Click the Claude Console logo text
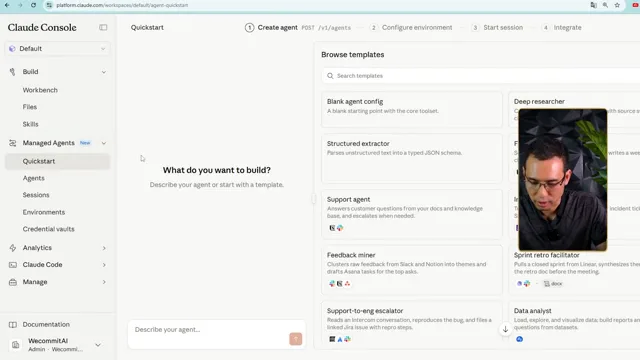 (42, 27)
